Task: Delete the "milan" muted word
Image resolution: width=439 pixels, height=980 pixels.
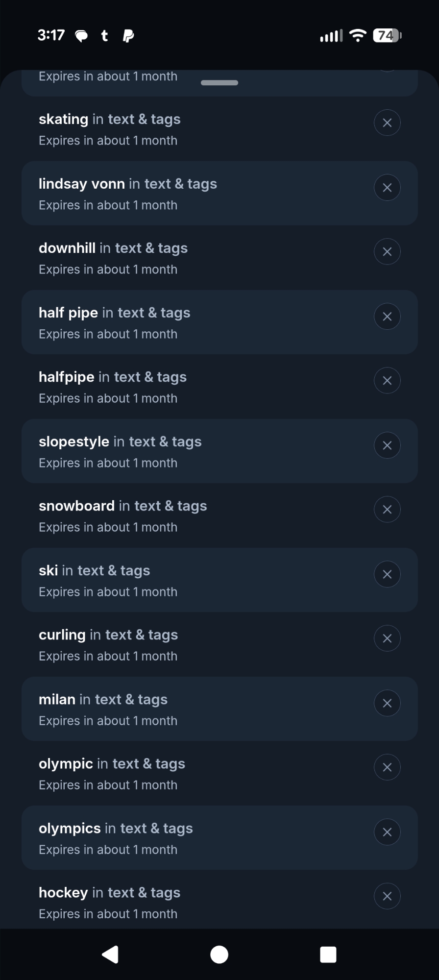Action: tap(387, 703)
